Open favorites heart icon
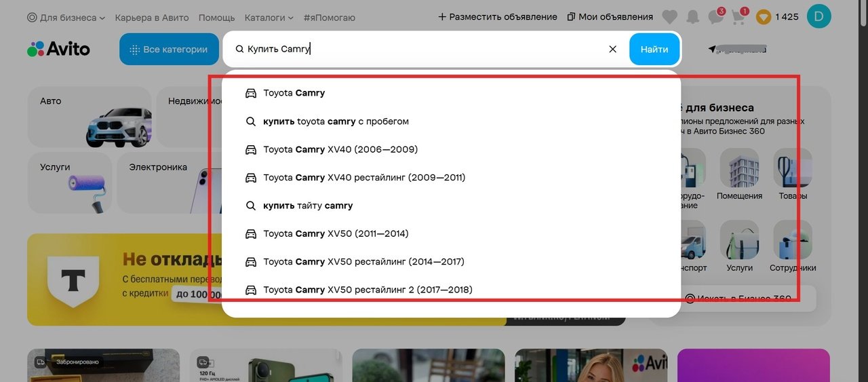The height and width of the screenshot is (382, 868). tap(669, 17)
